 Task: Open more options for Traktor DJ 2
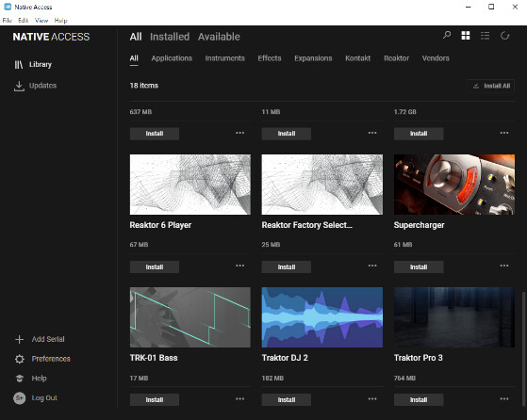click(372, 399)
